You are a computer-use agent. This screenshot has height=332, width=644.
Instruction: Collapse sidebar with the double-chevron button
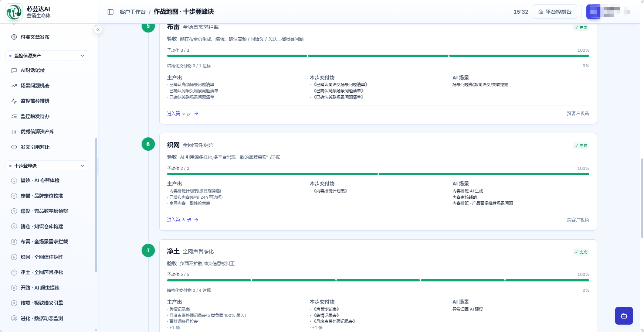click(98, 30)
